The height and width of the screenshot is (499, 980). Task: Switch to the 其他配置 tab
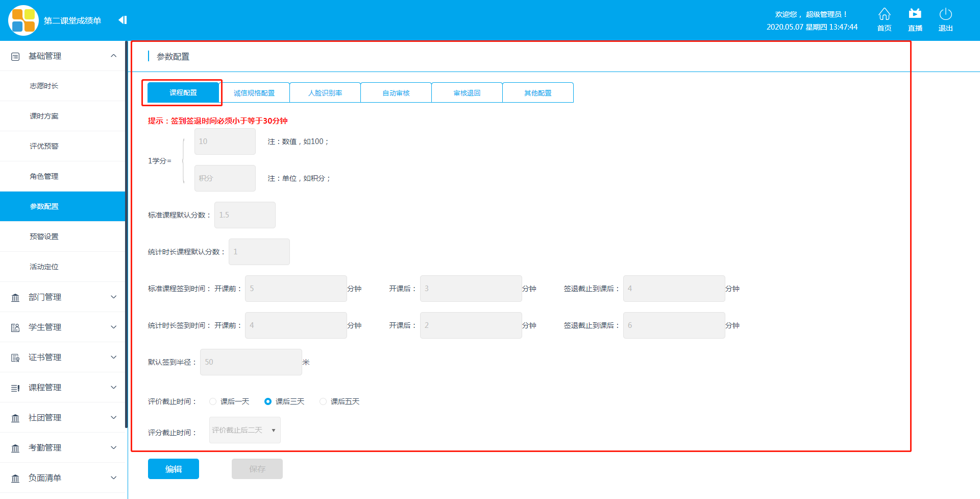[538, 92]
